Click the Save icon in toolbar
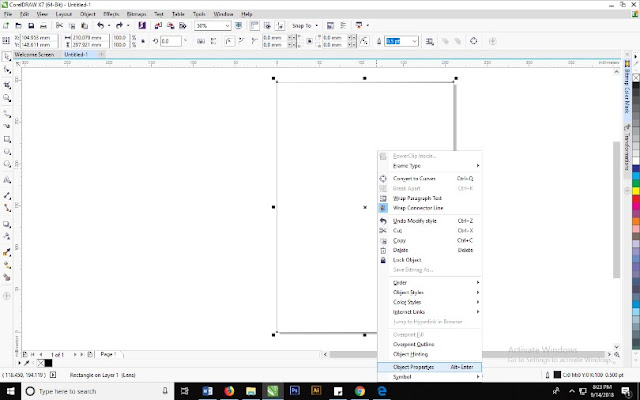This screenshot has height=400, width=640. (x=31, y=26)
